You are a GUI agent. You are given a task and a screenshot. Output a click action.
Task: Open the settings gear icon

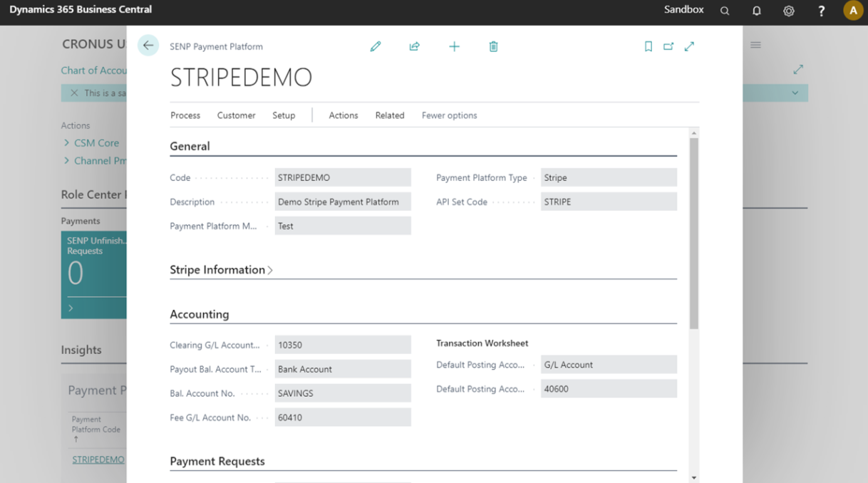pos(789,11)
